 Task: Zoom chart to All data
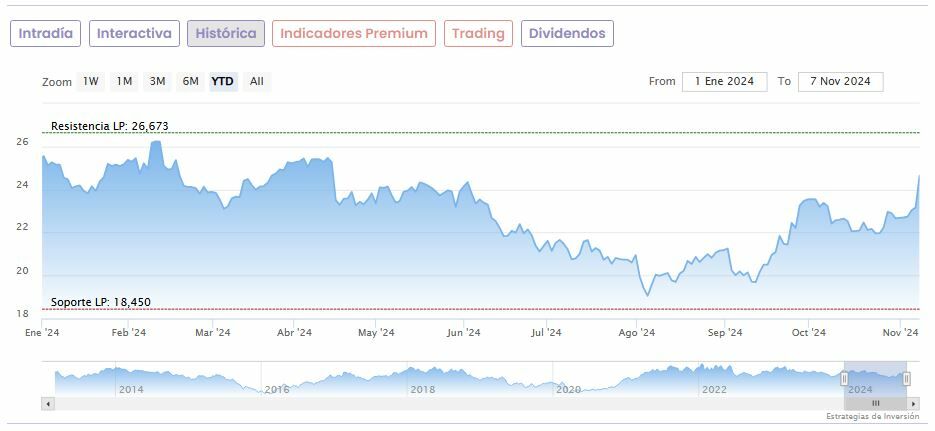click(x=257, y=82)
